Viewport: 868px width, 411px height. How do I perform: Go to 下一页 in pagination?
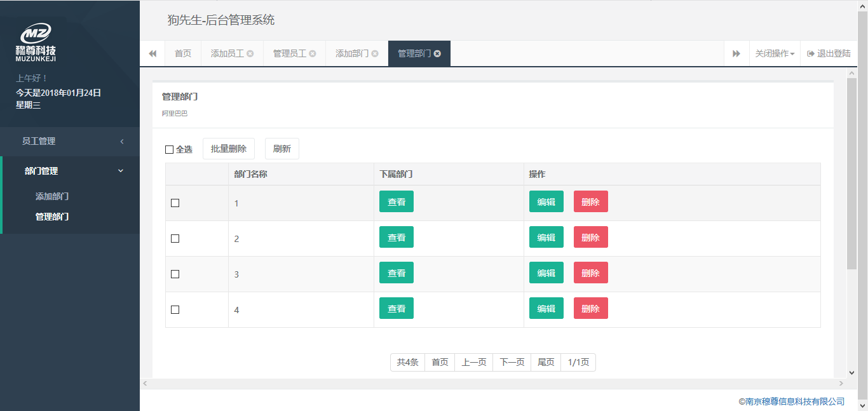point(512,362)
